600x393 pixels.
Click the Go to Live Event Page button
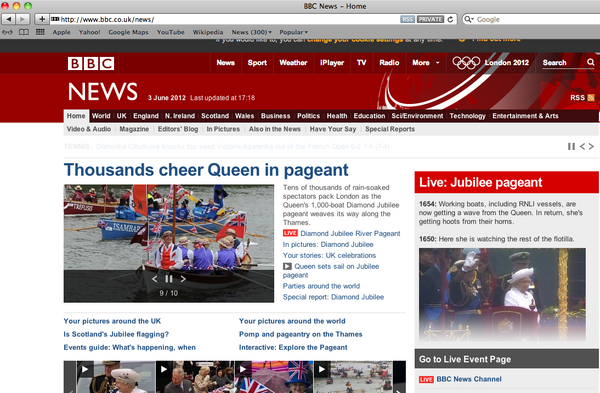507,359
